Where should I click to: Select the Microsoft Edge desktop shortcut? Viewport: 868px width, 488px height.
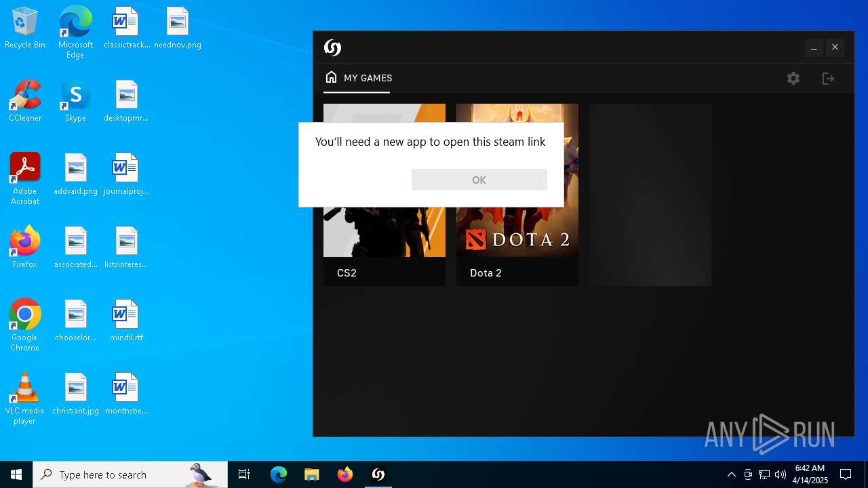pyautogui.click(x=75, y=33)
